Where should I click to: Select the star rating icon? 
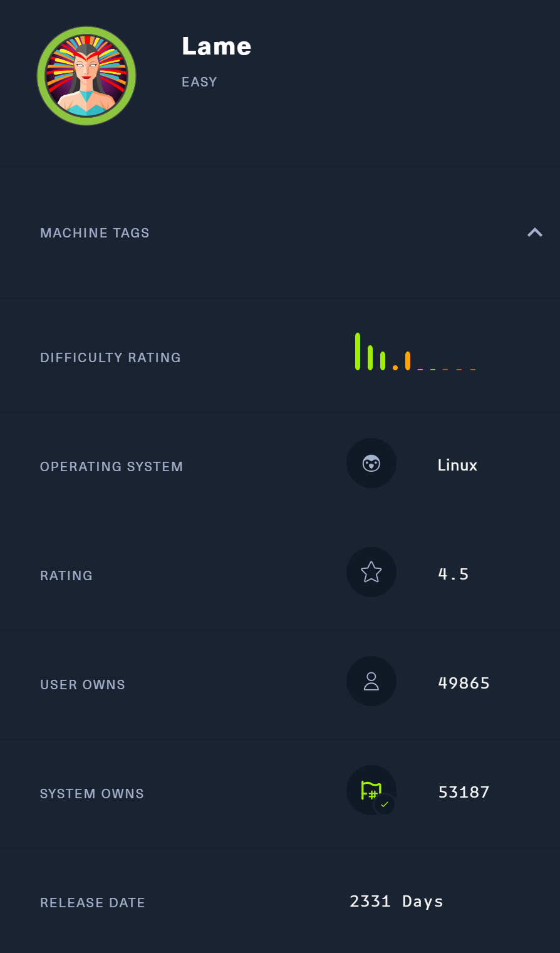click(371, 572)
